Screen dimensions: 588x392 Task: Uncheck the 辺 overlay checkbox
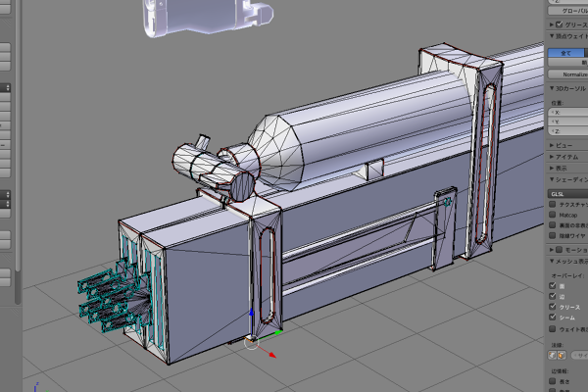553,296
